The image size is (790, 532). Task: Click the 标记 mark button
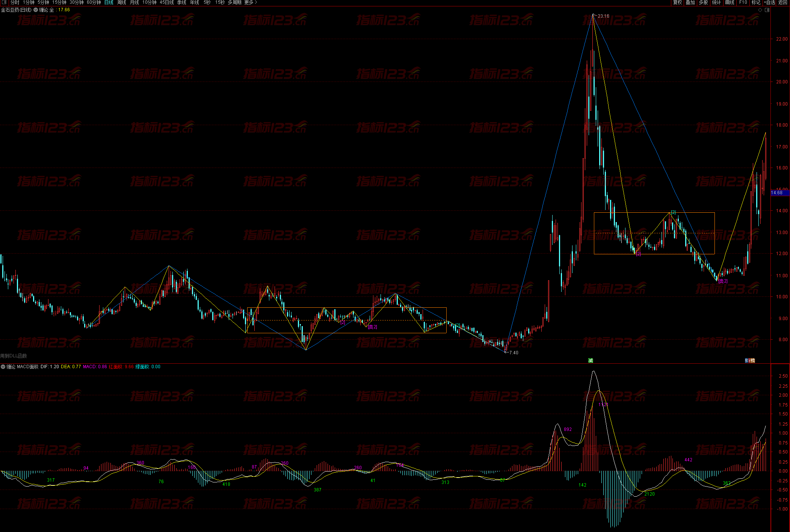pyautogui.click(x=756, y=2)
